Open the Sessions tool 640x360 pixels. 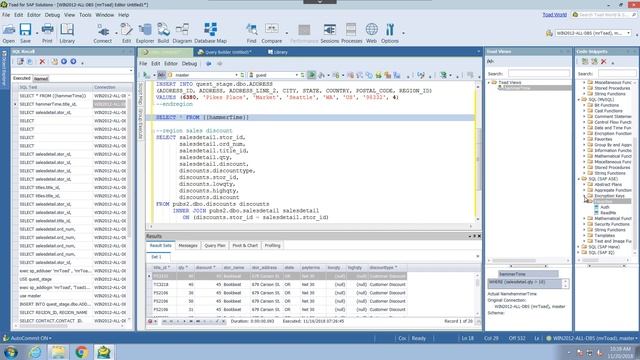329,33
